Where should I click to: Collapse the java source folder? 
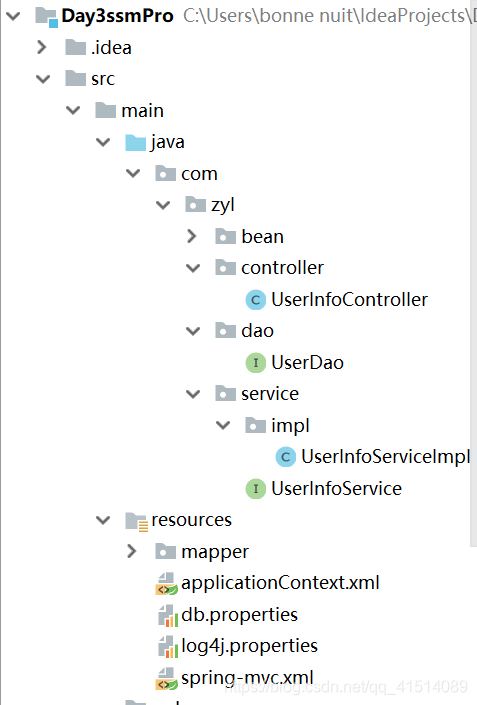point(103,143)
